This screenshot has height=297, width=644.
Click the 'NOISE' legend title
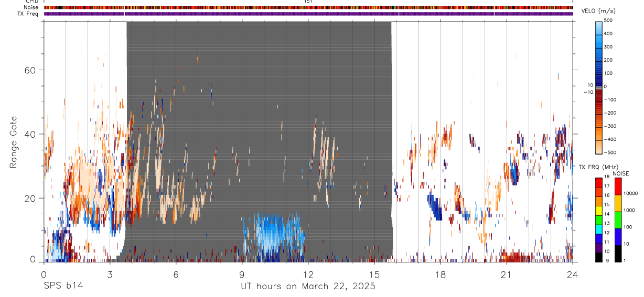(x=620, y=174)
